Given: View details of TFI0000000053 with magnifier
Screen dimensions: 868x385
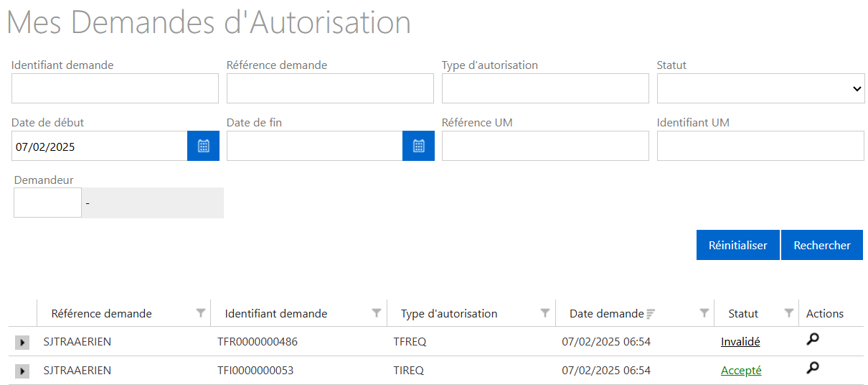Looking at the screenshot, I should coord(813,368).
